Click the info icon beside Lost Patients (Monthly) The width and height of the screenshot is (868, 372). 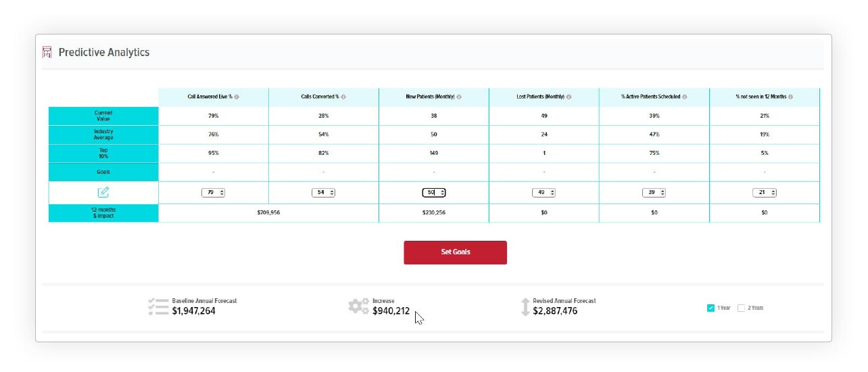click(569, 97)
